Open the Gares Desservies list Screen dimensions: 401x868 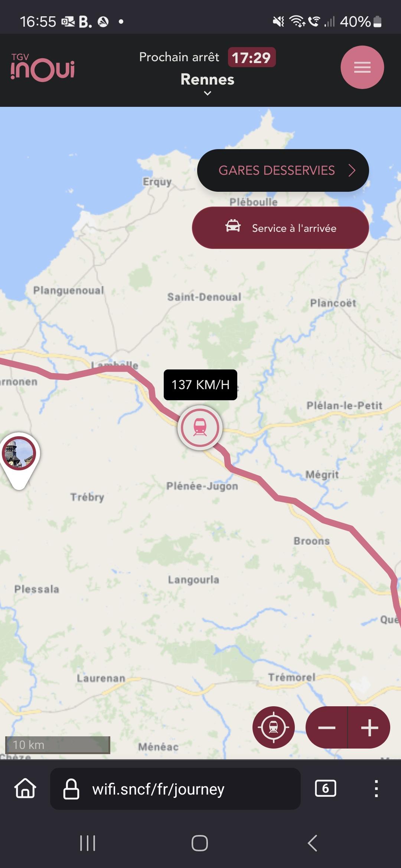point(283,170)
